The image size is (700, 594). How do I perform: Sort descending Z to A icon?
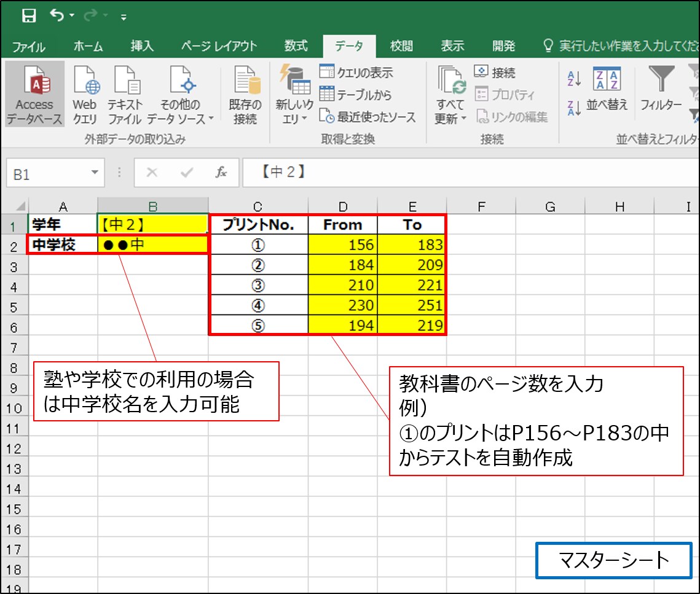[574, 107]
